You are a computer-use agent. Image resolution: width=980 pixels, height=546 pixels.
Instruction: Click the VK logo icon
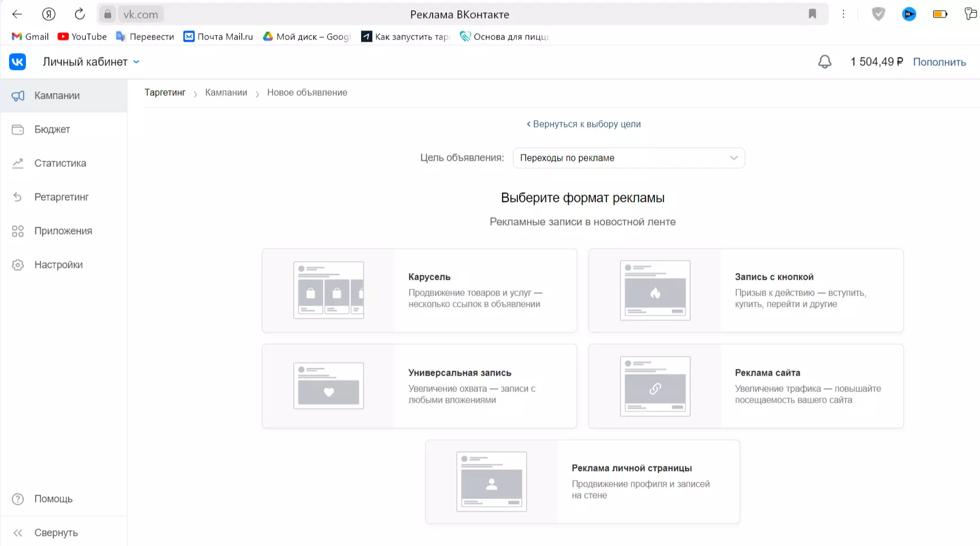(x=17, y=62)
